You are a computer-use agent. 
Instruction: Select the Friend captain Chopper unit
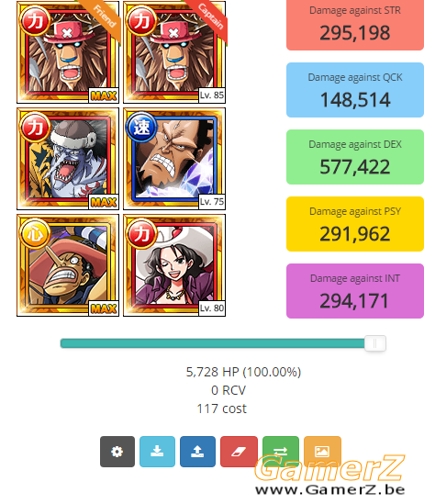68,52
